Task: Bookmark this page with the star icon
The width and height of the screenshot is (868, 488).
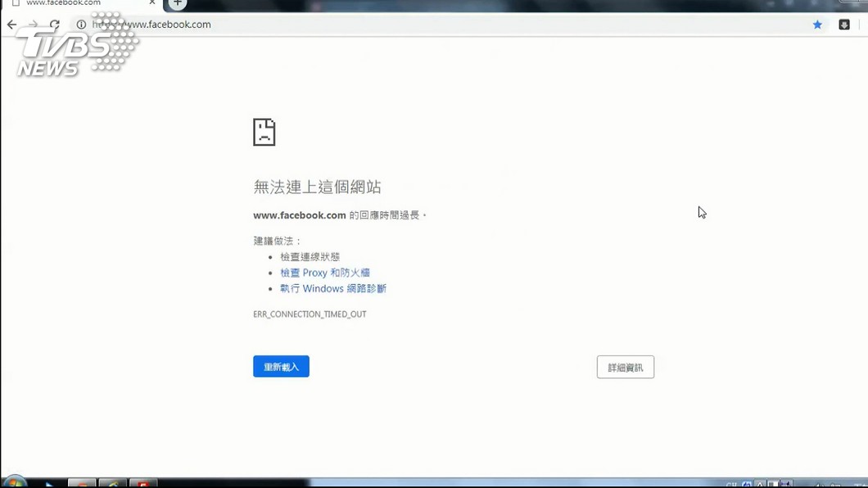Action: 817,25
